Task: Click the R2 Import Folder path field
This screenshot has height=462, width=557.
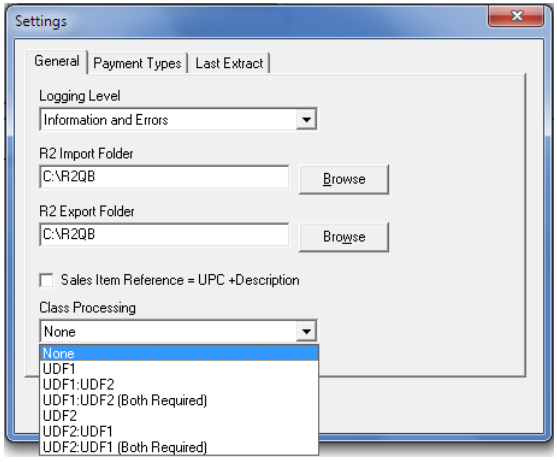Action: pos(164,176)
